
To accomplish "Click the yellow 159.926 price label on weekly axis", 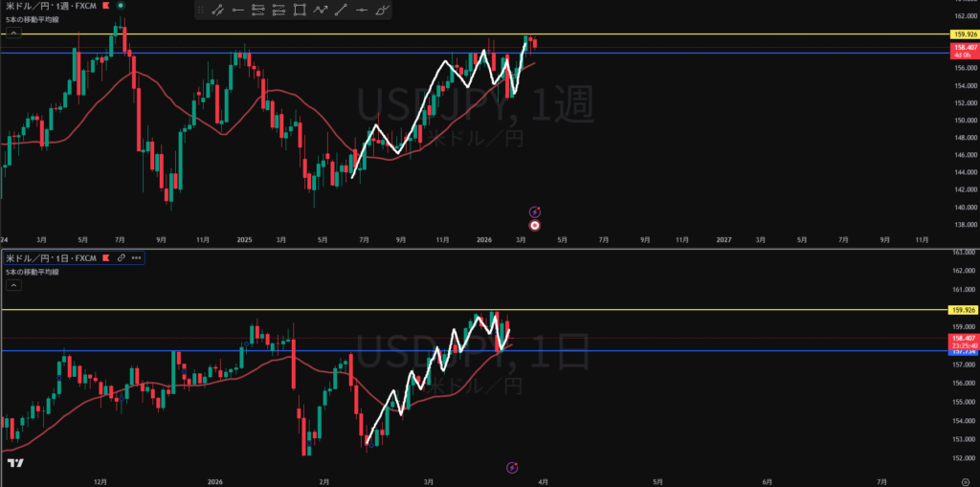I will (x=963, y=34).
